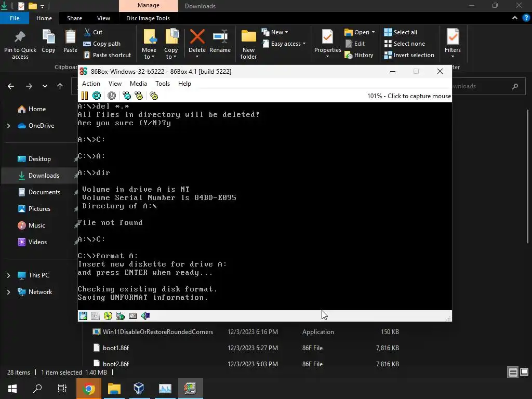This screenshot has height=399, width=532.
Task: Rename the selected file via ribbon
Action: (x=220, y=41)
